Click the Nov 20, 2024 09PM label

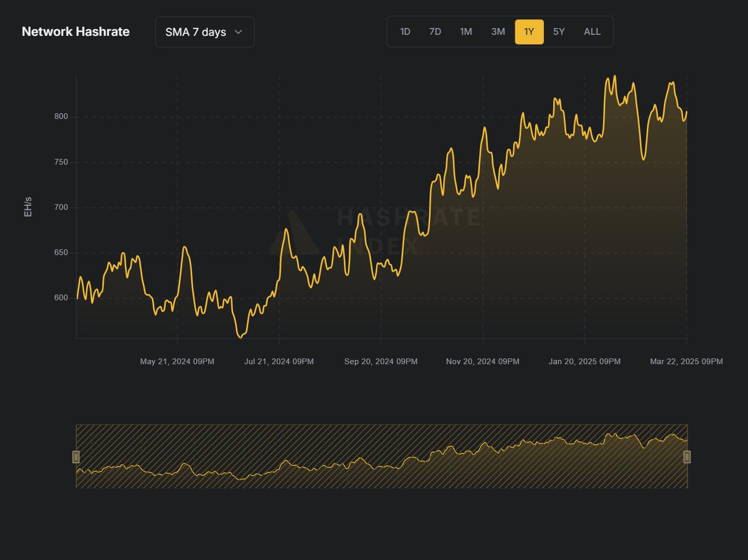(483, 362)
